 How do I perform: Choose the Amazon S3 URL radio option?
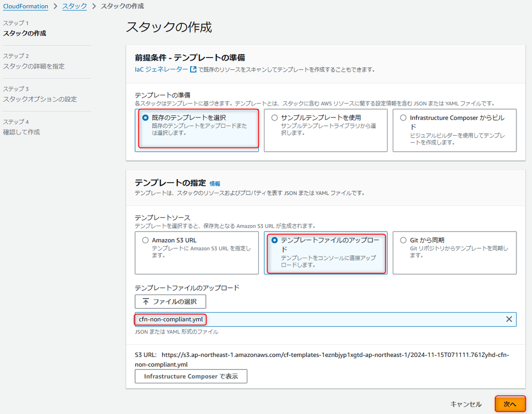point(145,241)
